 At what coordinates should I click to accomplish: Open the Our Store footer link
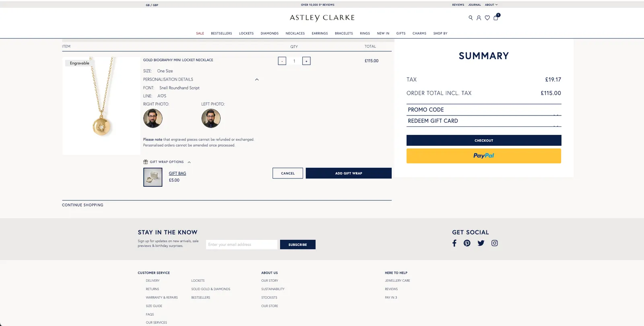270,306
